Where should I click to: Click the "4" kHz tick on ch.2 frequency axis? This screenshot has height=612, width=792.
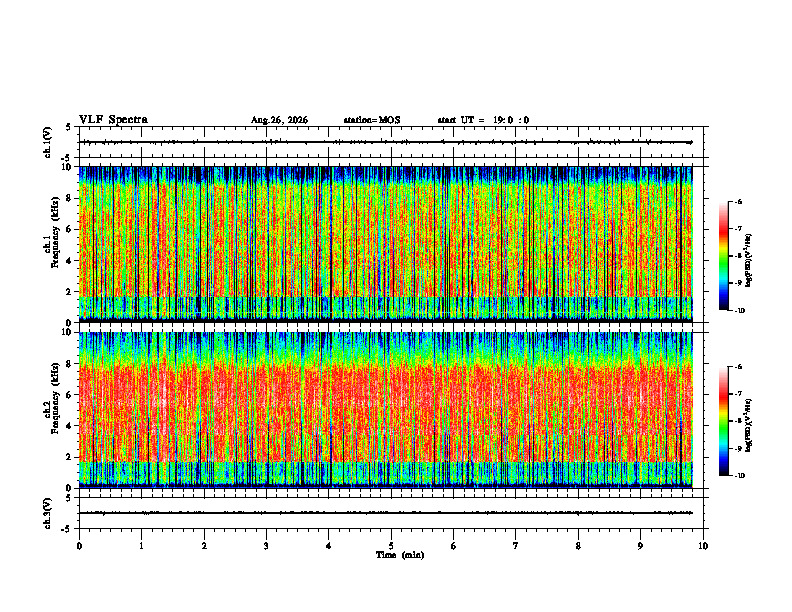point(70,426)
